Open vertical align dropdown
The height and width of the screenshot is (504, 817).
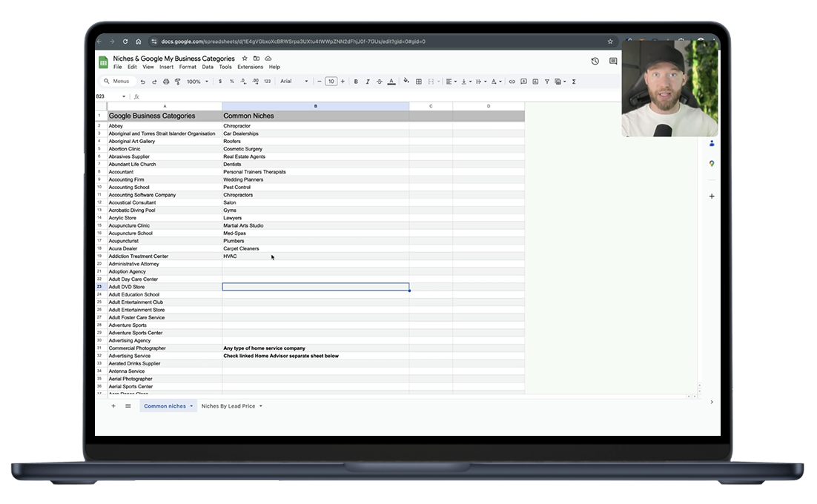pos(466,82)
